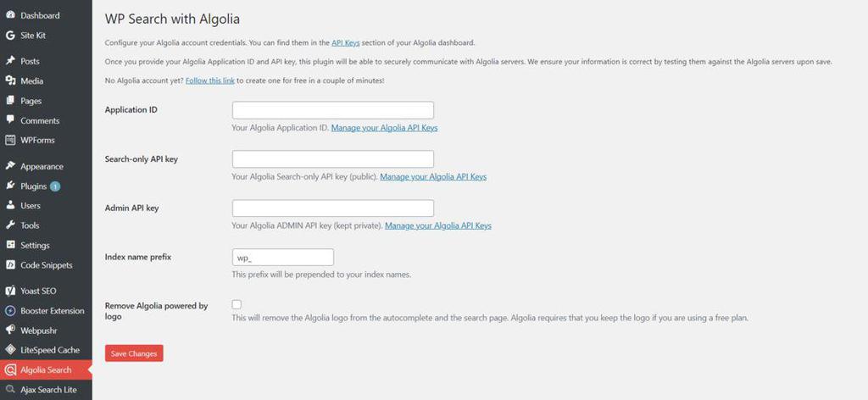This screenshot has width=868, height=400.
Task: Click the LiteSpeed Cache icon
Action: 10,350
